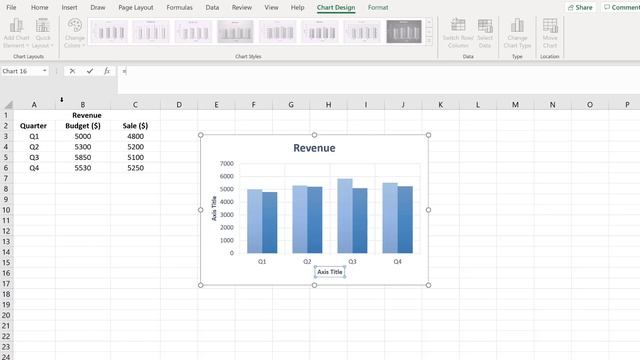Click the Q1 sale bar in chart
640x360 pixels.
click(270, 223)
